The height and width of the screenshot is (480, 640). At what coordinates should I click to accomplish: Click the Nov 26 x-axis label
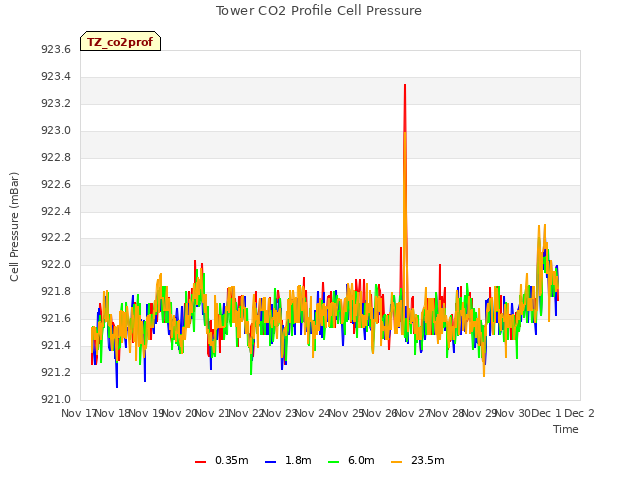tap(379, 413)
